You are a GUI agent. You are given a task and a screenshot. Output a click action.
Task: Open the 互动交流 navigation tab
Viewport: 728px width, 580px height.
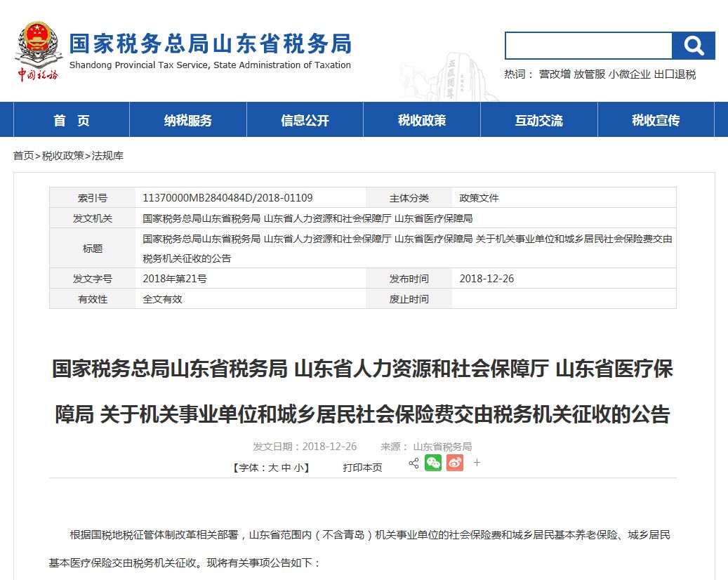tap(539, 120)
